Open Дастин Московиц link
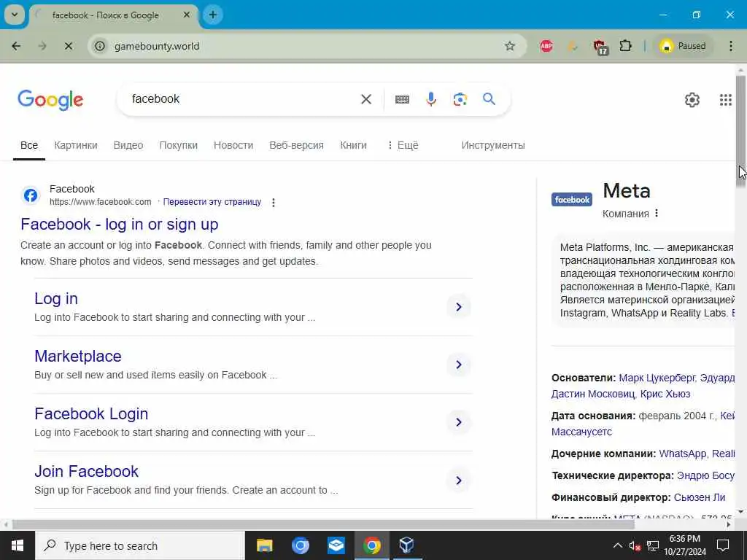This screenshot has width=747, height=560. [x=592, y=394]
